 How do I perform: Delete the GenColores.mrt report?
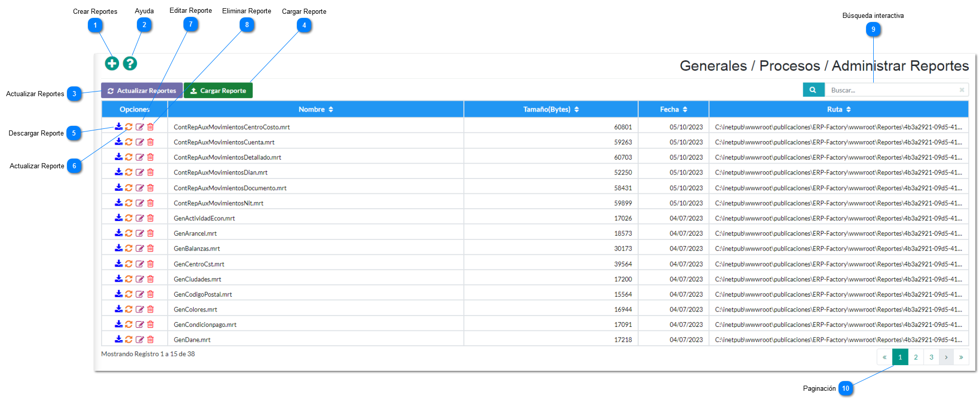[x=150, y=309]
